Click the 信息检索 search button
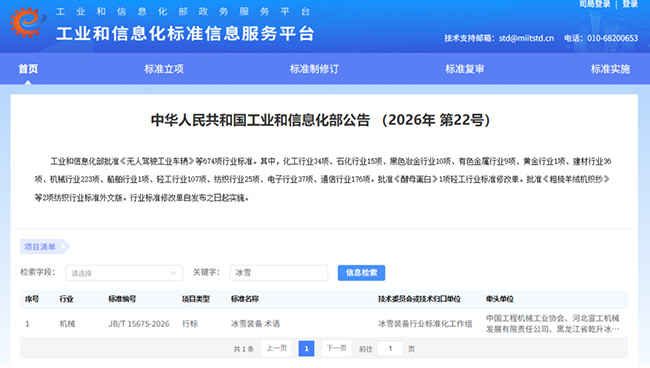 [x=361, y=273]
